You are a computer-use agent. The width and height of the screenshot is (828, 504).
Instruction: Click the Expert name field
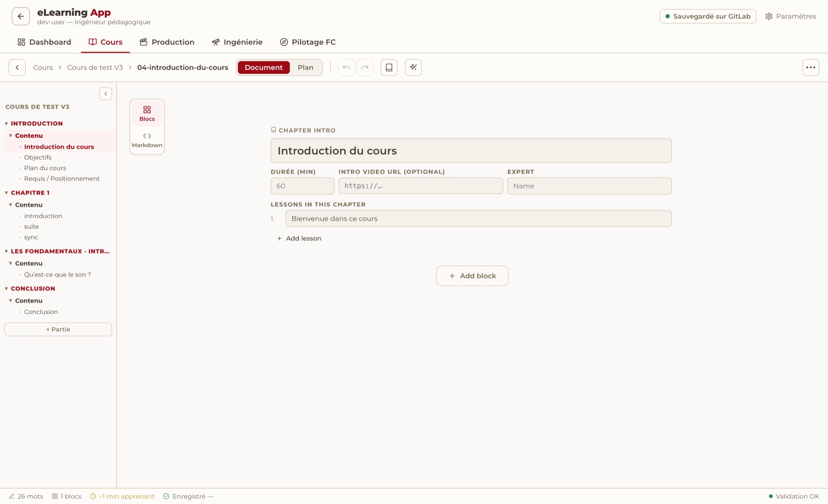click(589, 186)
